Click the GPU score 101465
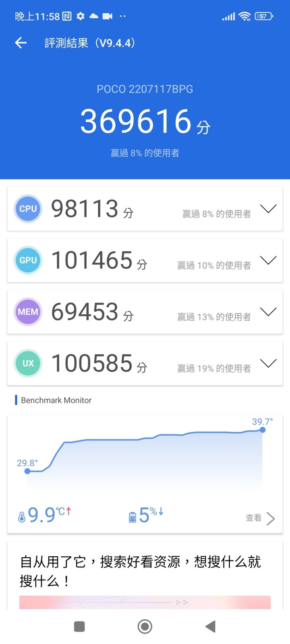 [x=92, y=260]
